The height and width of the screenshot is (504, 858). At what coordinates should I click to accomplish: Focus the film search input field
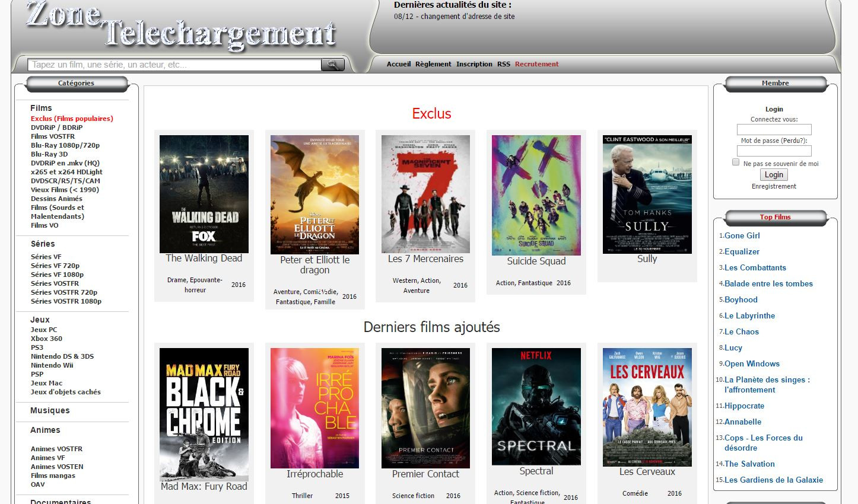point(174,65)
